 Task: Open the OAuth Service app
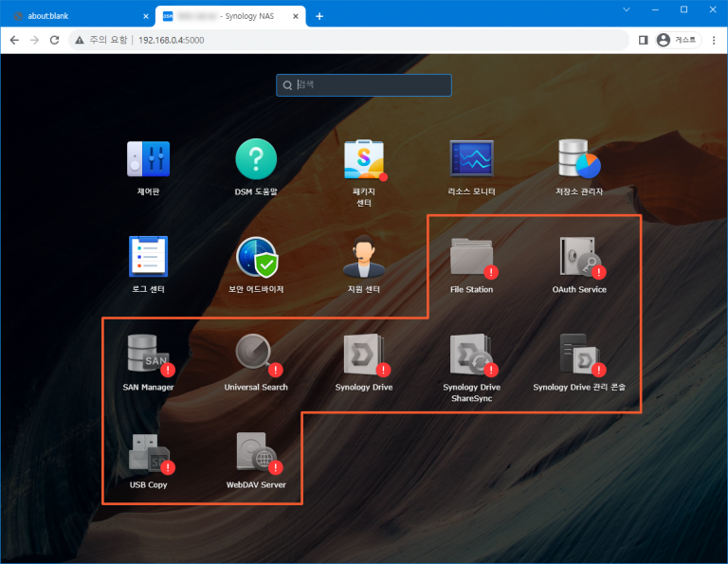pyautogui.click(x=581, y=258)
